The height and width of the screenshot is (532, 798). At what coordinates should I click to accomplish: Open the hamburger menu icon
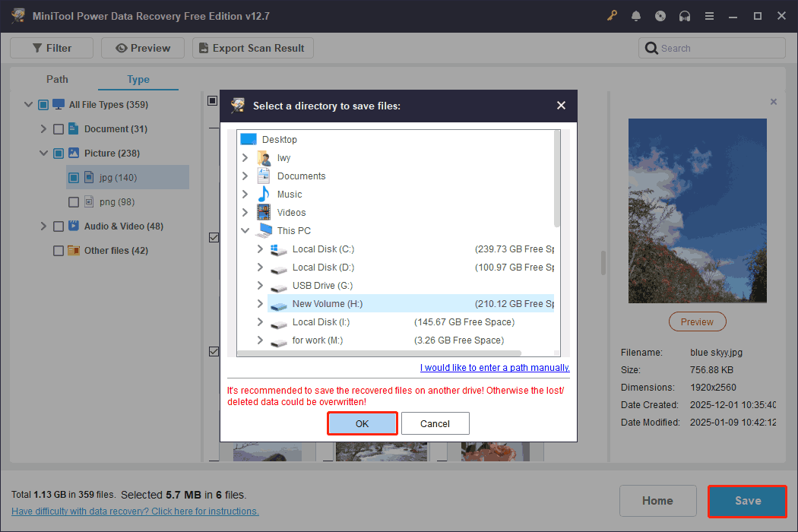point(709,15)
